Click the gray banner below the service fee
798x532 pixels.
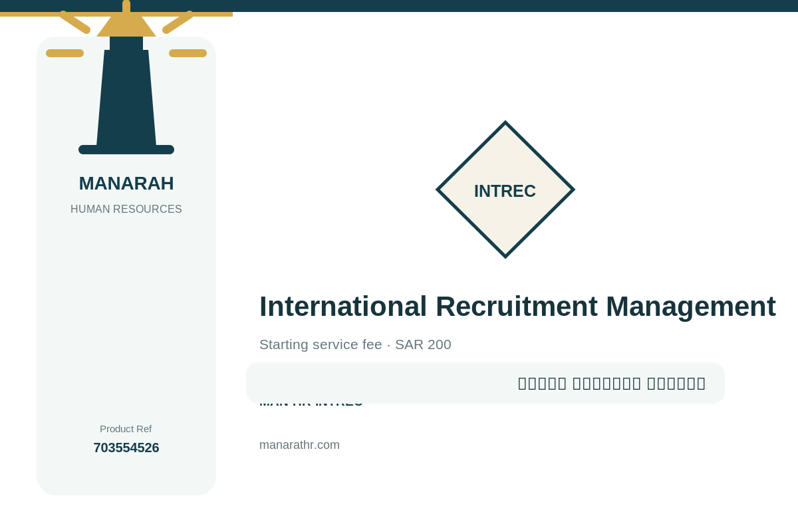point(485,383)
